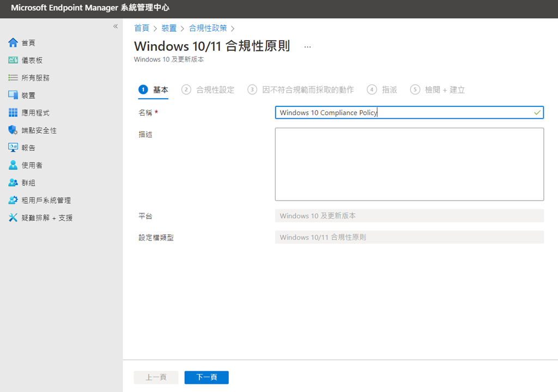The height and width of the screenshot is (392, 558).
Task: Open Endpoint security (端點安全性) shield icon
Action: [x=13, y=130]
